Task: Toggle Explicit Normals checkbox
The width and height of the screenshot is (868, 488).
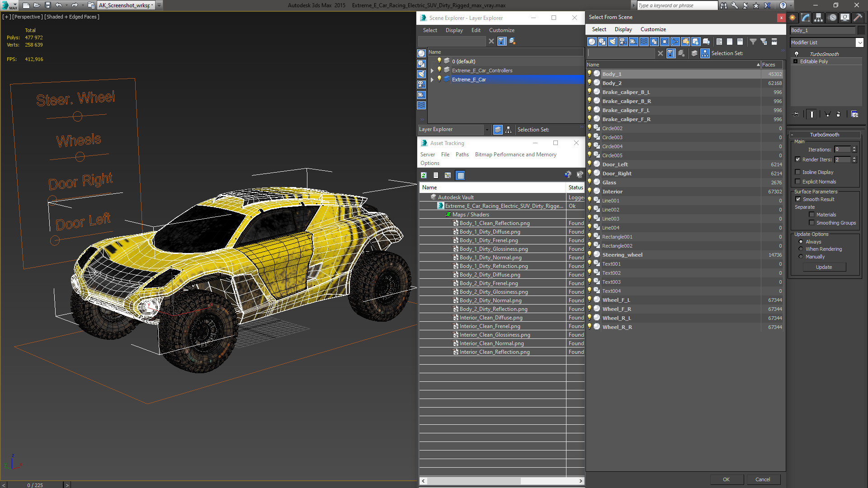Action: coord(798,182)
